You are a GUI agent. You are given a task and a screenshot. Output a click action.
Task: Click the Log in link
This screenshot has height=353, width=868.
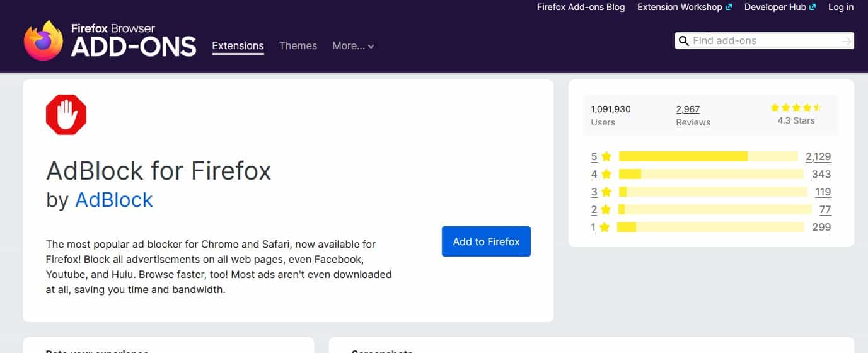pyautogui.click(x=840, y=7)
